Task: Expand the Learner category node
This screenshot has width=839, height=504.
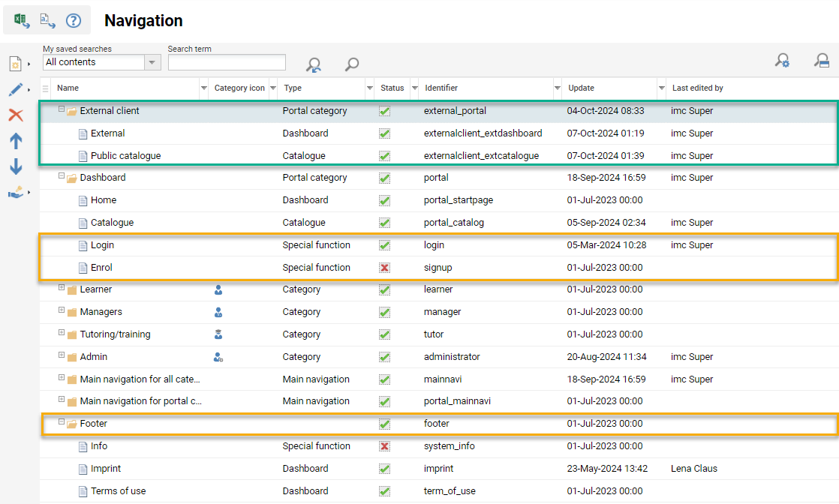Action: pos(62,289)
